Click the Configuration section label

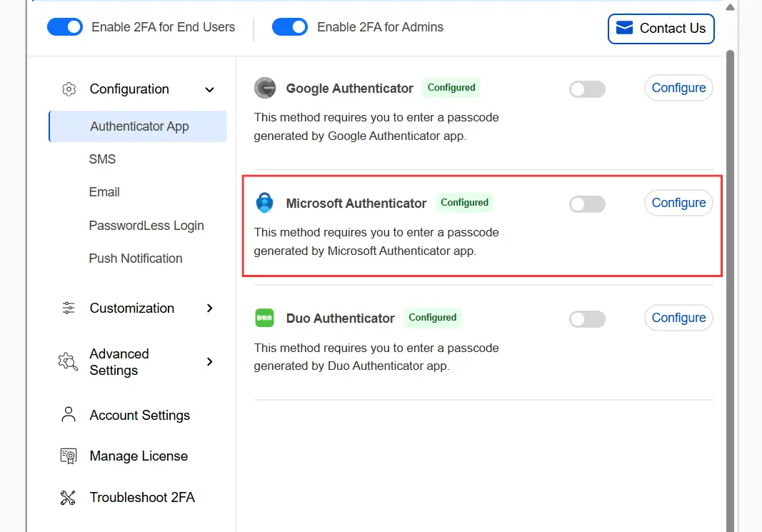point(129,89)
